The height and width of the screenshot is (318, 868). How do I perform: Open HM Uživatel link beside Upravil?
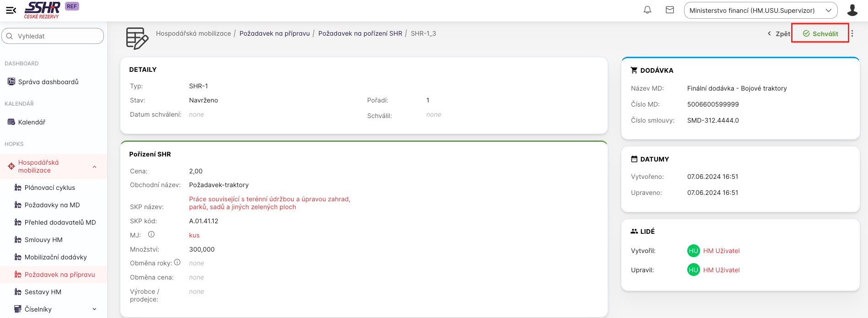point(721,270)
